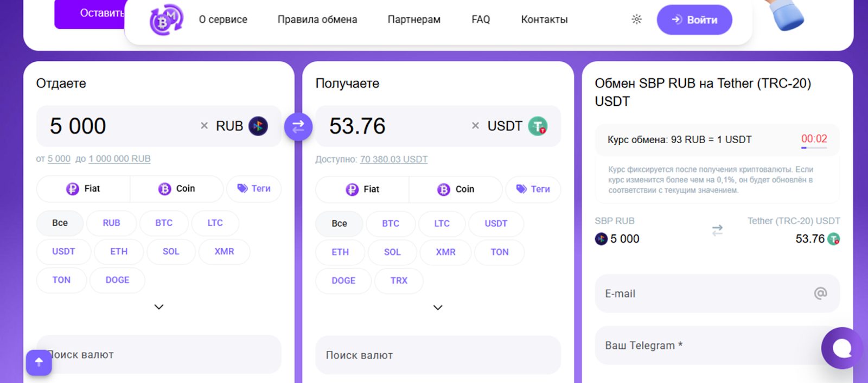The height and width of the screenshot is (383, 868).
Task: Click the 1 000 000 RUB maximum link
Action: pyautogui.click(x=119, y=159)
